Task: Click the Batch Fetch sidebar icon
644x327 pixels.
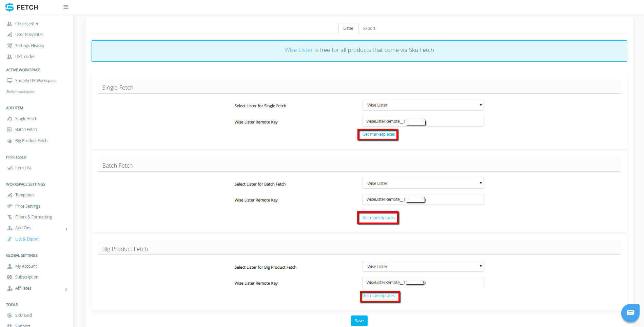Action: point(9,130)
